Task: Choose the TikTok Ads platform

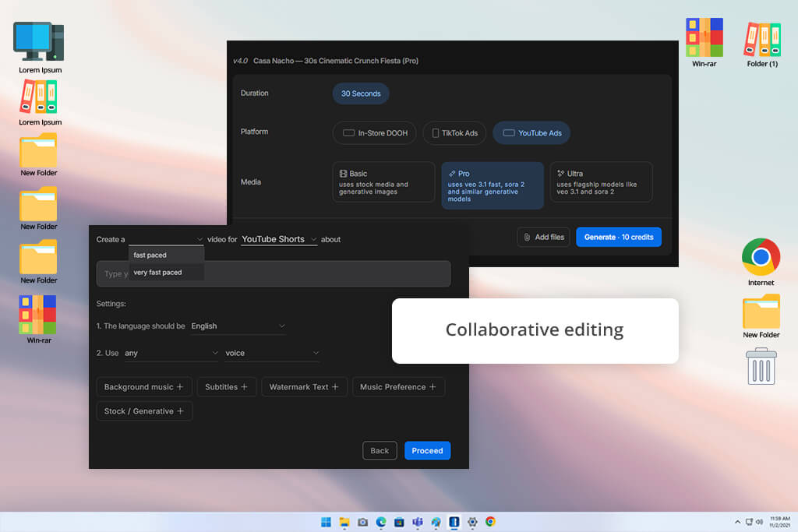Action: (x=454, y=132)
